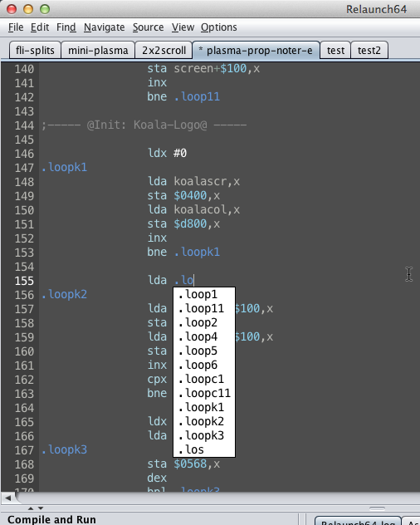Open the Edit menu

click(x=40, y=27)
